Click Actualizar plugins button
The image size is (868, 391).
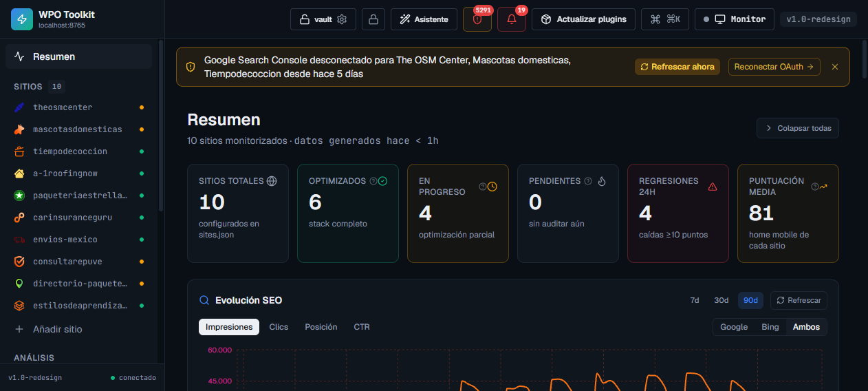(583, 19)
